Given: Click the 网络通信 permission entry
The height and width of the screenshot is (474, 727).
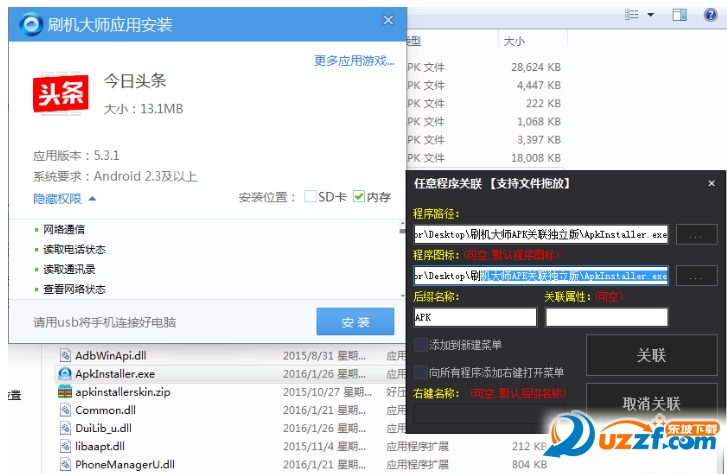Looking at the screenshot, I should pos(64,230).
